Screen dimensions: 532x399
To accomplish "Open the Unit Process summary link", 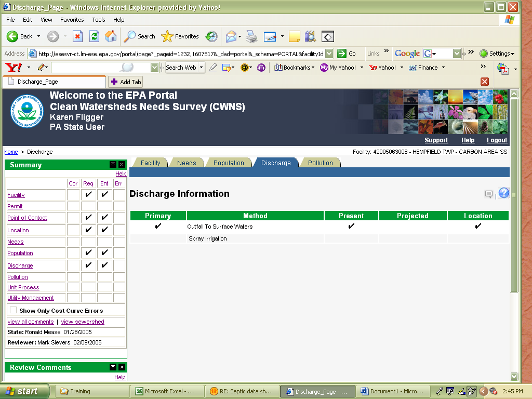I will click(23, 287).
